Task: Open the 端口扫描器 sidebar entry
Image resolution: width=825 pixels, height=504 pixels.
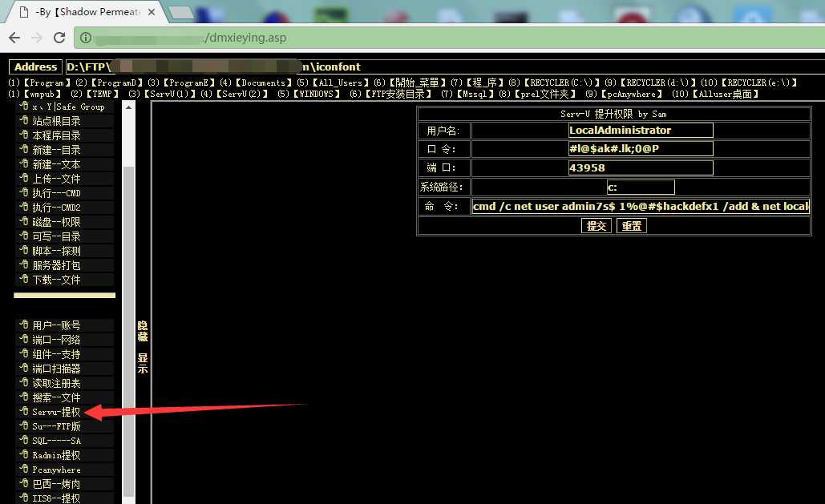Action: (56, 369)
